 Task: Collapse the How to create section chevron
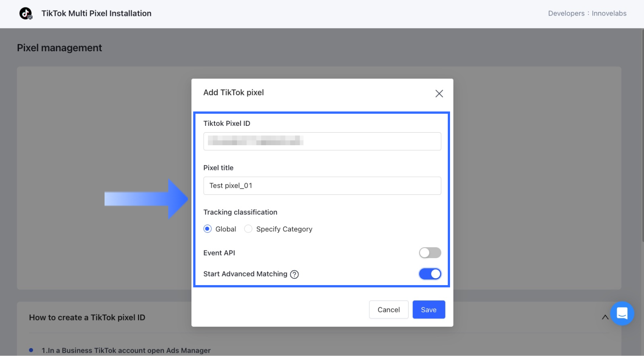(605, 317)
